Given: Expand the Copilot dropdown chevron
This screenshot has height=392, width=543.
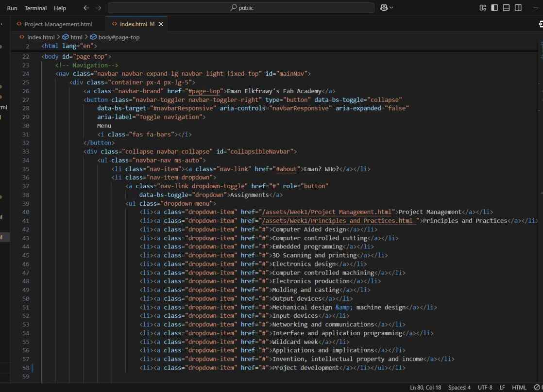Looking at the screenshot, I should (x=391, y=8).
